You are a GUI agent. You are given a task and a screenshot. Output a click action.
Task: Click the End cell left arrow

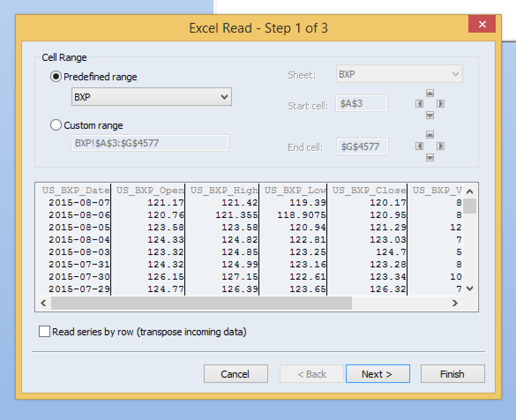click(419, 146)
